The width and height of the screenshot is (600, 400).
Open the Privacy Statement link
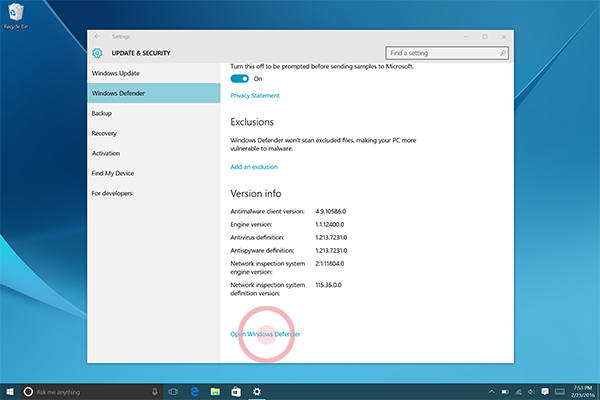255,95
